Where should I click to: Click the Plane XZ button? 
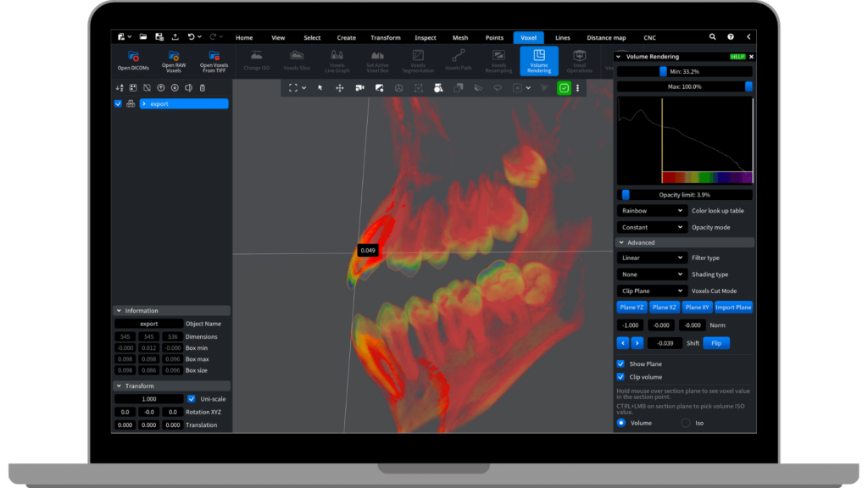pos(665,308)
